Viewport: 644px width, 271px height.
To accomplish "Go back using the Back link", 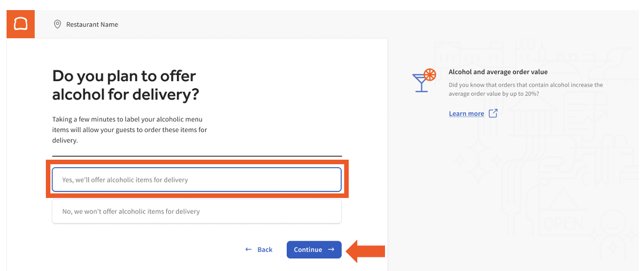I will point(265,250).
